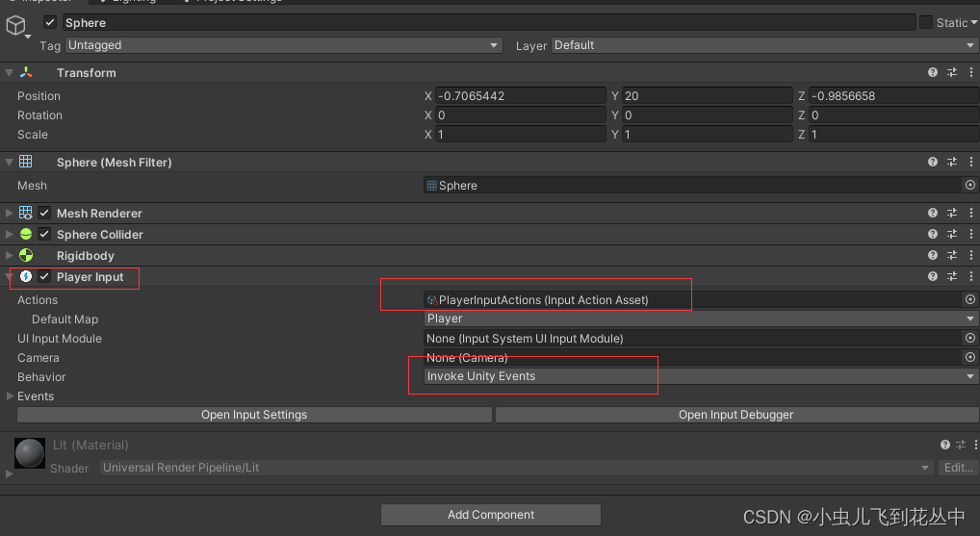980x536 pixels.
Task: Open the Shader dropdown Universal Render Pipeline/Lit
Action: [516, 468]
